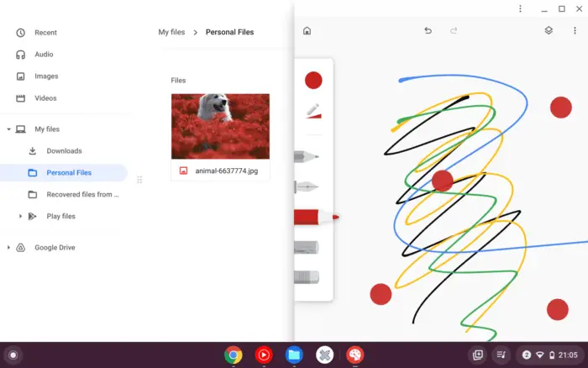The width and height of the screenshot is (588, 368).
Task: Click the sidebar resize handle dots
Action: [x=139, y=180]
